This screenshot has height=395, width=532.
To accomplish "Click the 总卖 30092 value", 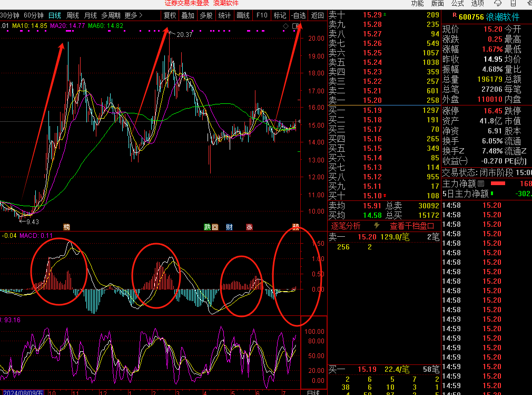I will [x=429, y=206].
